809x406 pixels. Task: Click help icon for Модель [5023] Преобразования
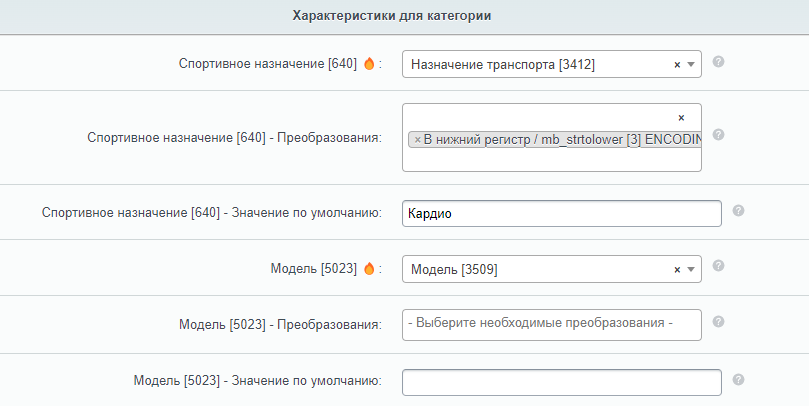click(718, 321)
